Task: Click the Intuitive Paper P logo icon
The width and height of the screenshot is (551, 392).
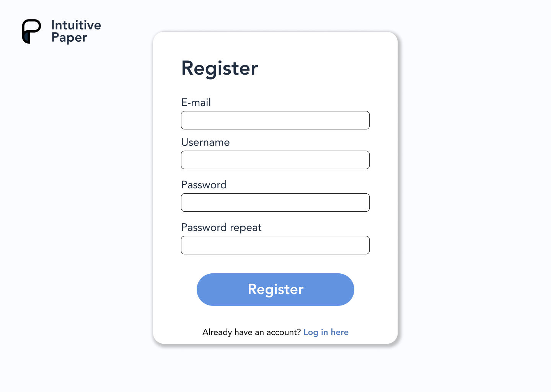Action: tap(31, 31)
